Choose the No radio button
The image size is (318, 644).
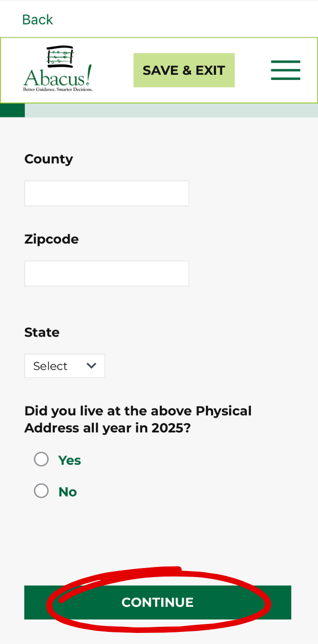pyautogui.click(x=41, y=491)
